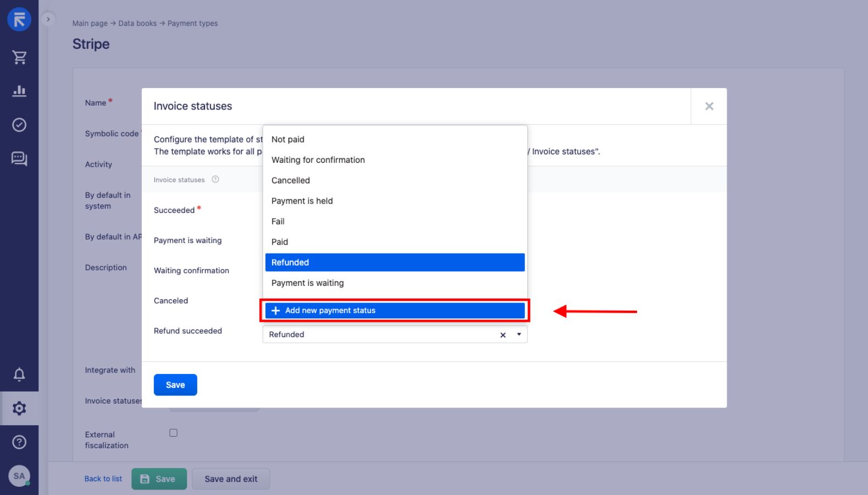Select the 'Not paid' option

395,140
